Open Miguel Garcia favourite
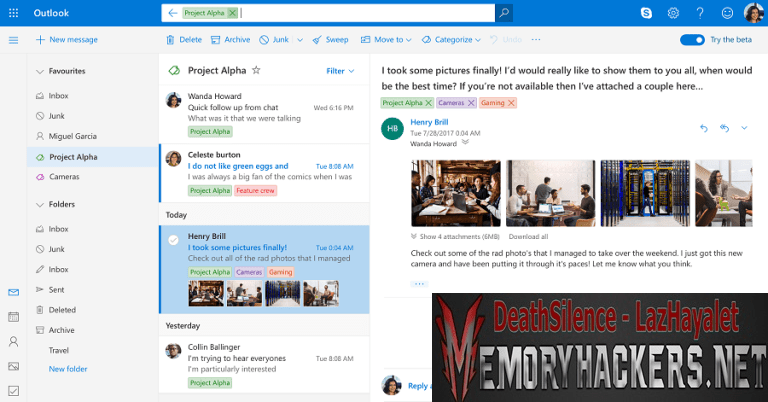Screen dimensions: 768x402 [66, 136]
